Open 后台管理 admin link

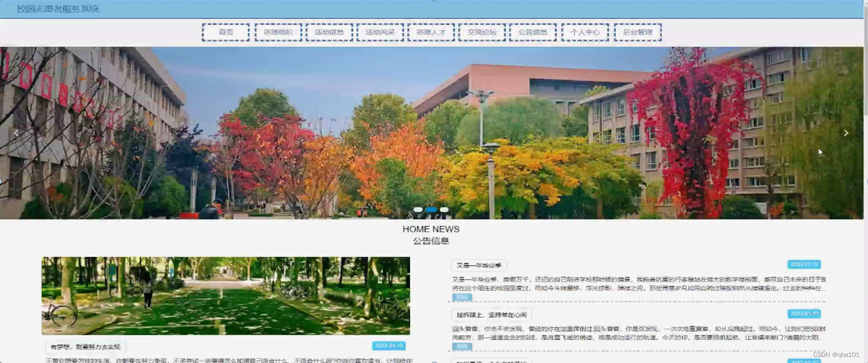pyautogui.click(x=637, y=32)
